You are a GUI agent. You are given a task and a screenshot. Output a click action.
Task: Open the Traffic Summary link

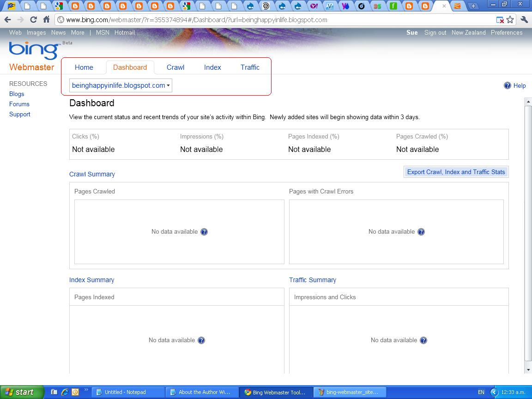coord(313,280)
